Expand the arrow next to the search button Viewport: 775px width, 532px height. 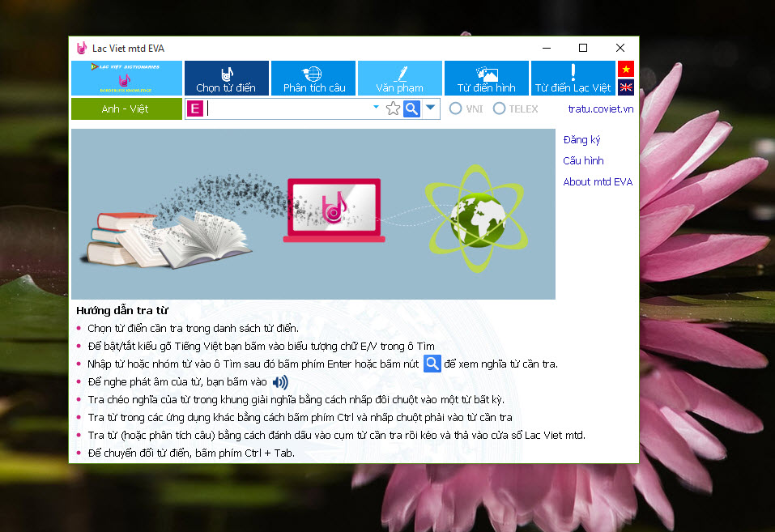(430, 108)
